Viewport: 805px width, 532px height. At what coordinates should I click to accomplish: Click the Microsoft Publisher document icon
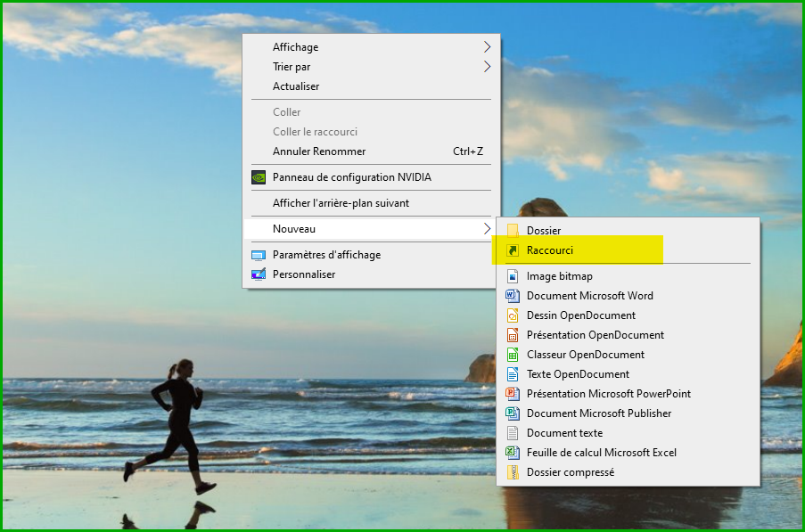point(513,413)
